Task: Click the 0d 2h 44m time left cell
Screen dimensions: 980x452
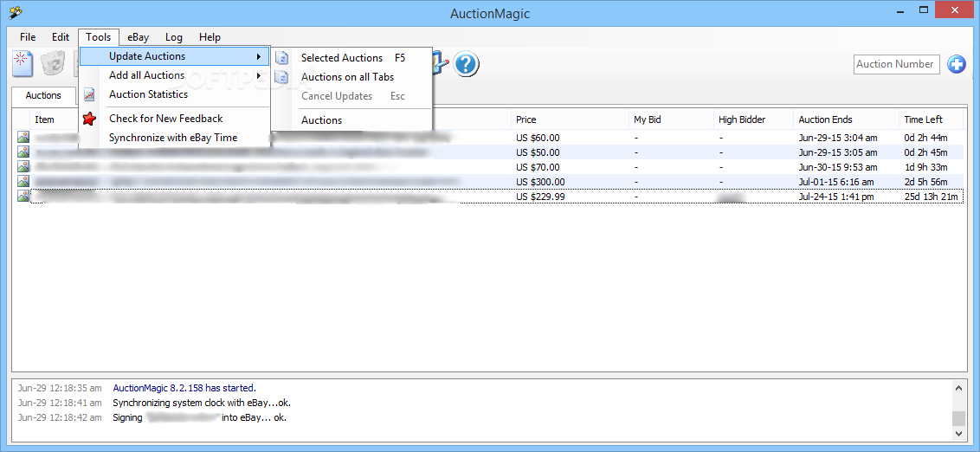Action: tap(925, 138)
